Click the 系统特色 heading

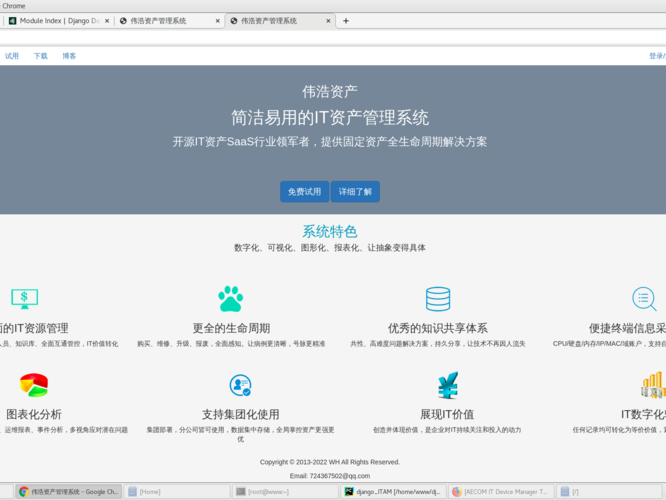pos(330,232)
